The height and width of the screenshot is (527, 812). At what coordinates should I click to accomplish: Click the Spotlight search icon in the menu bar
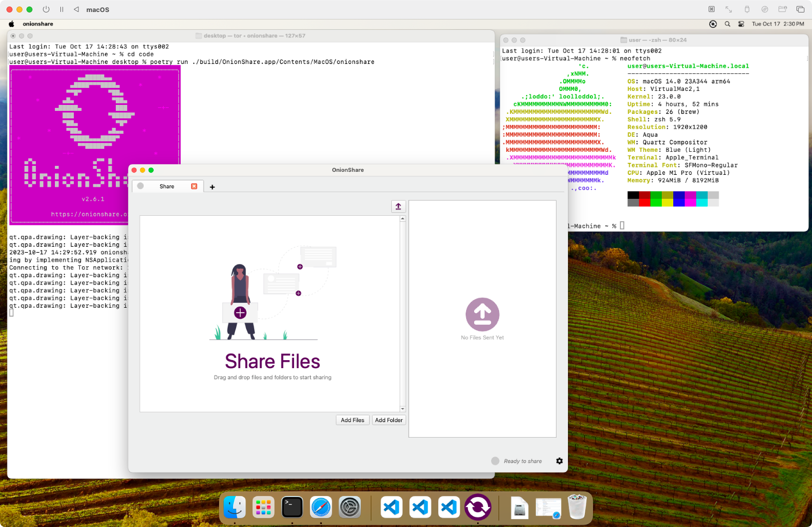728,23
